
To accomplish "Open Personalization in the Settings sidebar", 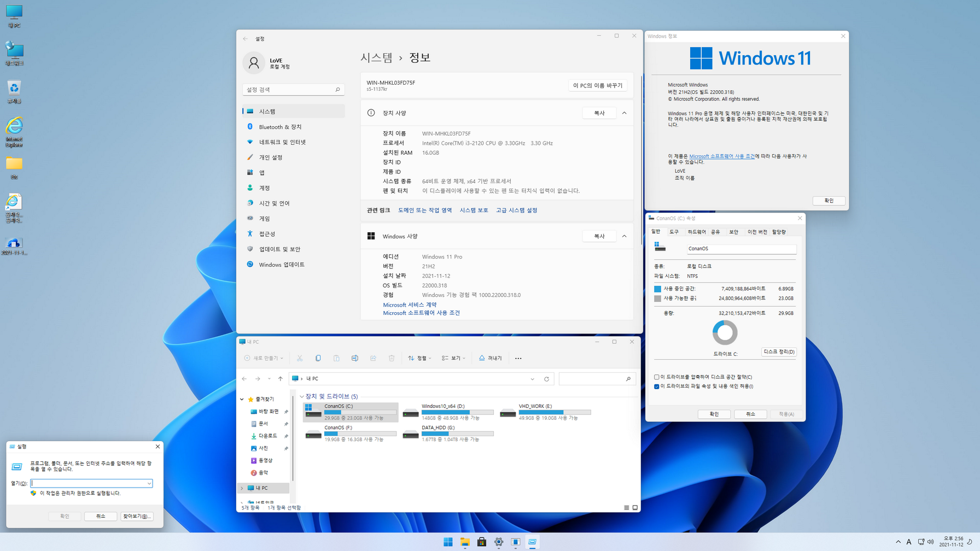I will click(x=294, y=157).
